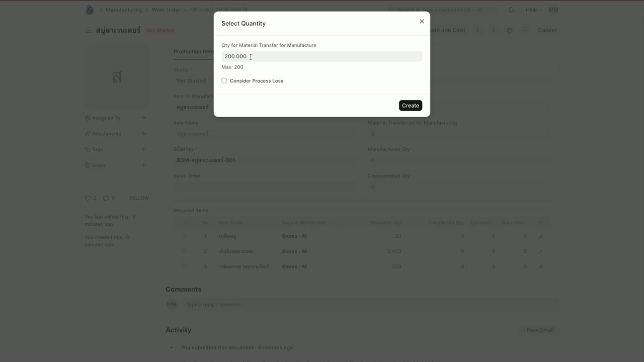Open the MM user avatar menu

pyautogui.click(x=553, y=10)
